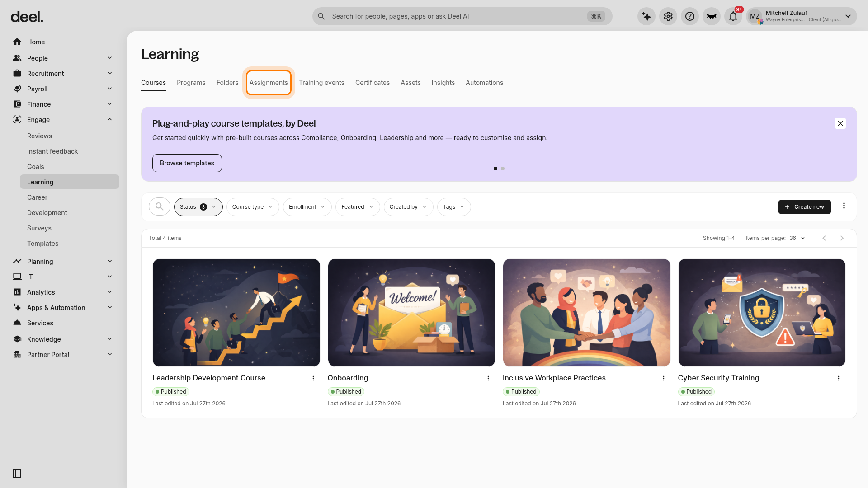Go to the Deel logo home
Viewport: 868px width, 488px height.
point(27,17)
